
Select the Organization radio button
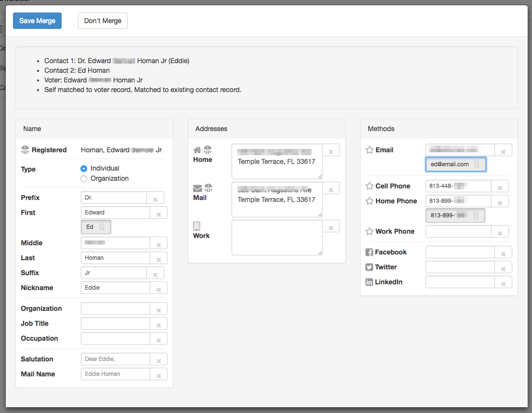click(x=83, y=178)
